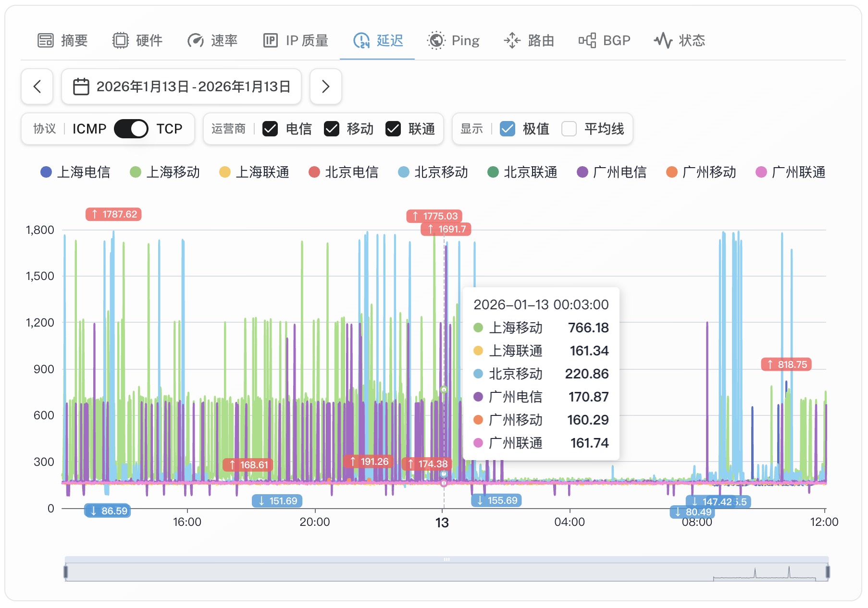Click the zoom range bar top grip

click(x=446, y=559)
